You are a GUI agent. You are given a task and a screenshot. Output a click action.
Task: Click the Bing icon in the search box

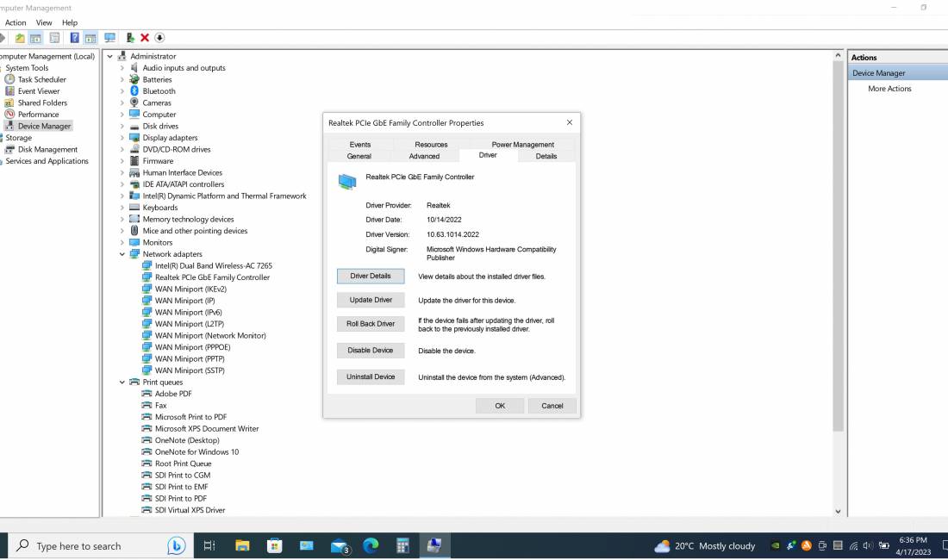(176, 546)
